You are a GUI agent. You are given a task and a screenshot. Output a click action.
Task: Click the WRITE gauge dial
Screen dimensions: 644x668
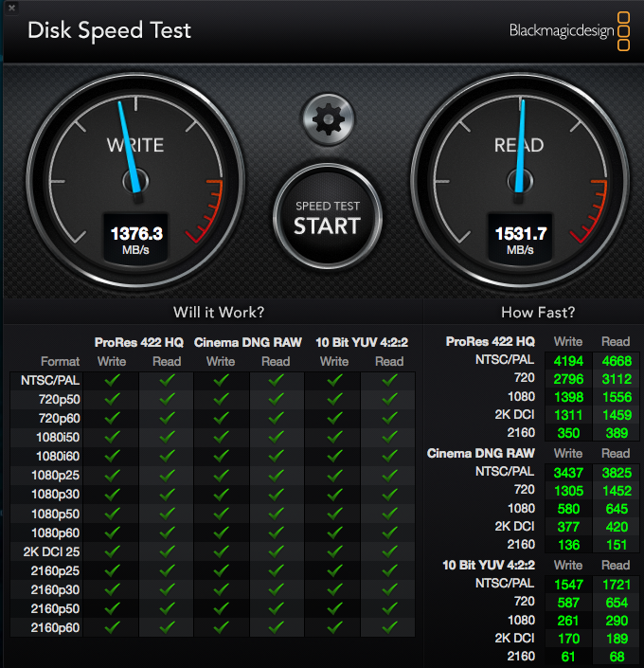coord(135,181)
